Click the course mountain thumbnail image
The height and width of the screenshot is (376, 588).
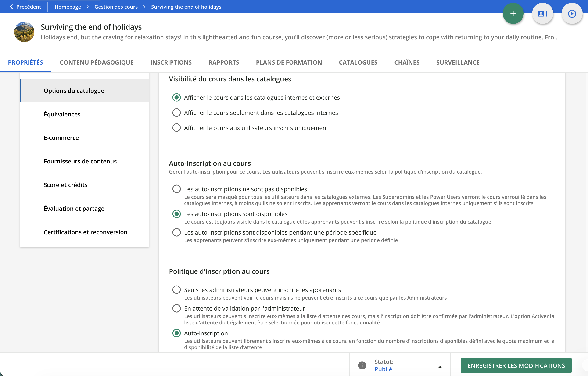coord(24,32)
